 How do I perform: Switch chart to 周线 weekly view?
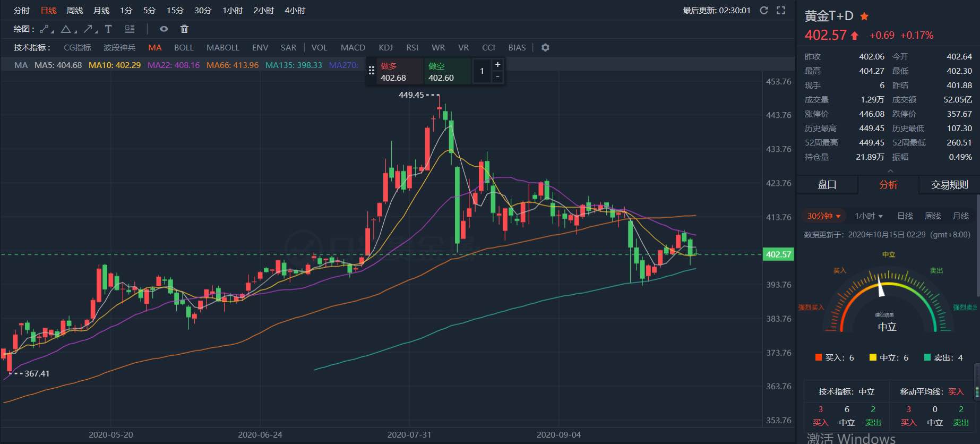point(75,11)
